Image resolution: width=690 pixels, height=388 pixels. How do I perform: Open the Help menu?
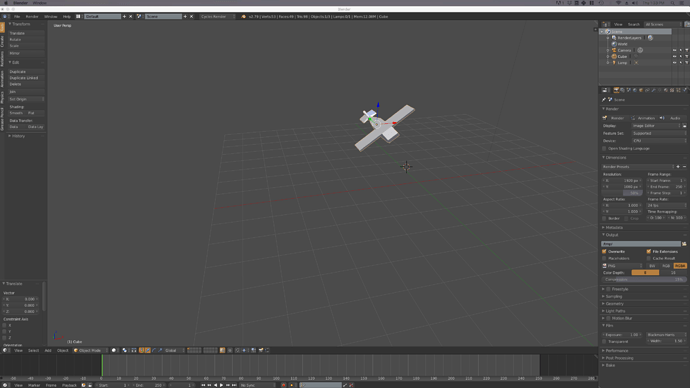[x=66, y=17]
